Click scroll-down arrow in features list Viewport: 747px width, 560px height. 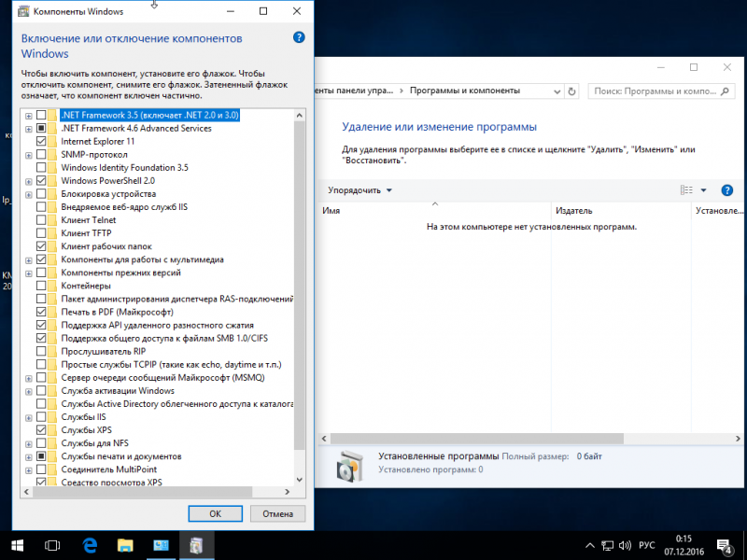(300, 480)
